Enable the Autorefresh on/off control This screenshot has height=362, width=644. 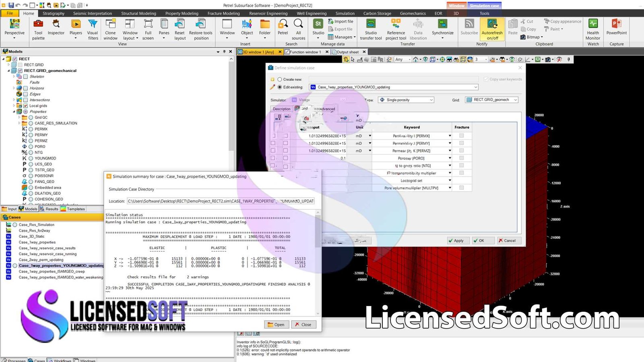coord(492,28)
